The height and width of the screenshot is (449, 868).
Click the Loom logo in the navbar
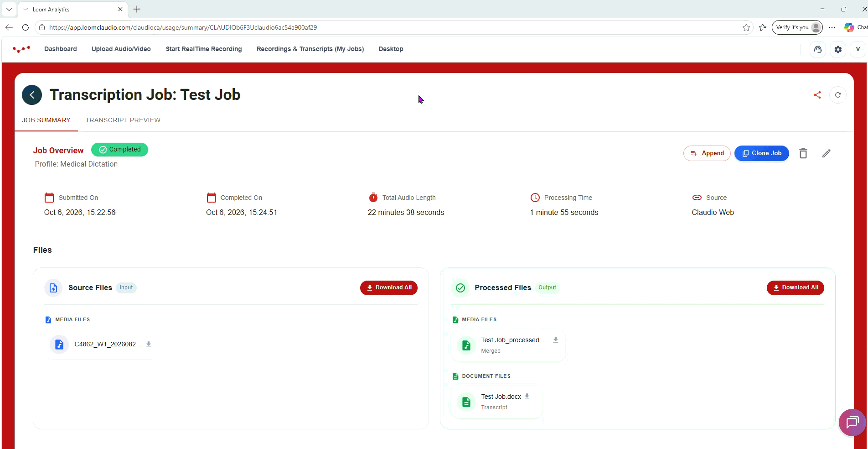(x=21, y=49)
